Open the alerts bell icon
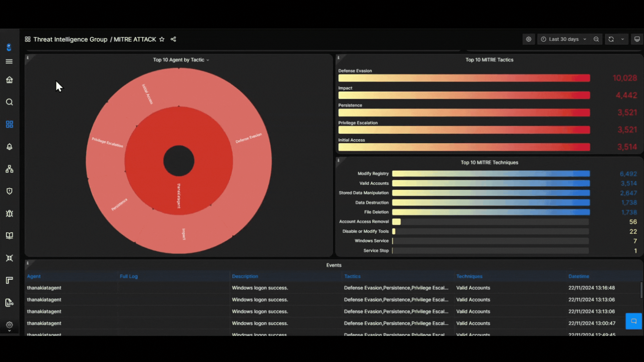 [9, 146]
